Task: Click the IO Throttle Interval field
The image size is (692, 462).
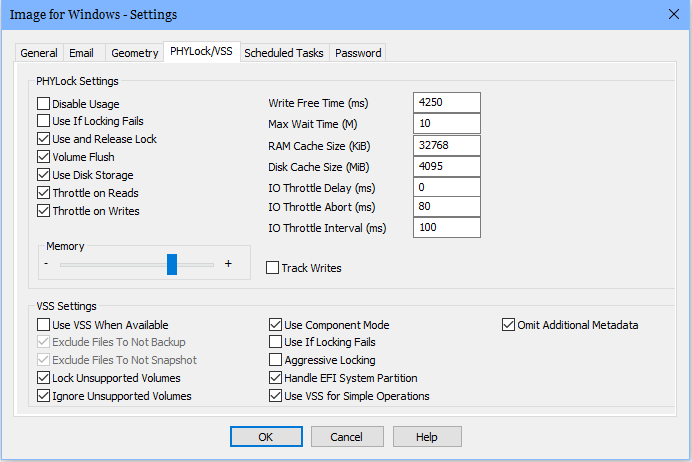Action: click(x=447, y=228)
